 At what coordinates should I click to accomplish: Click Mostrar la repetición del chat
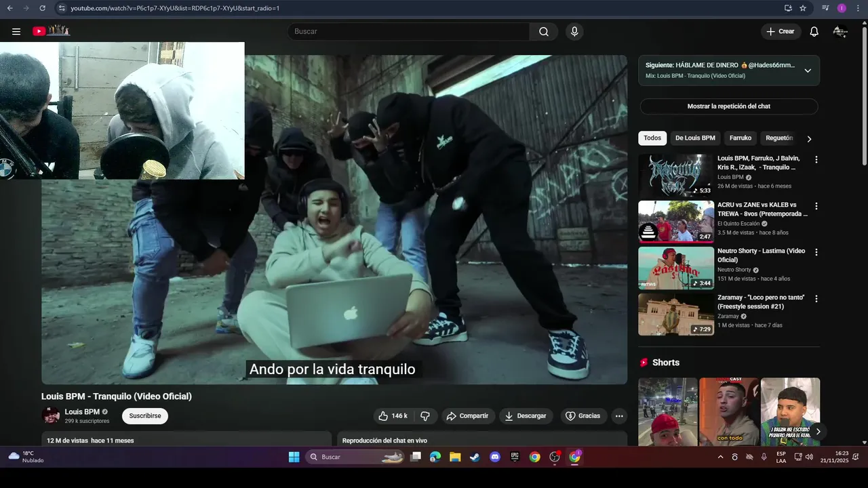tap(729, 106)
